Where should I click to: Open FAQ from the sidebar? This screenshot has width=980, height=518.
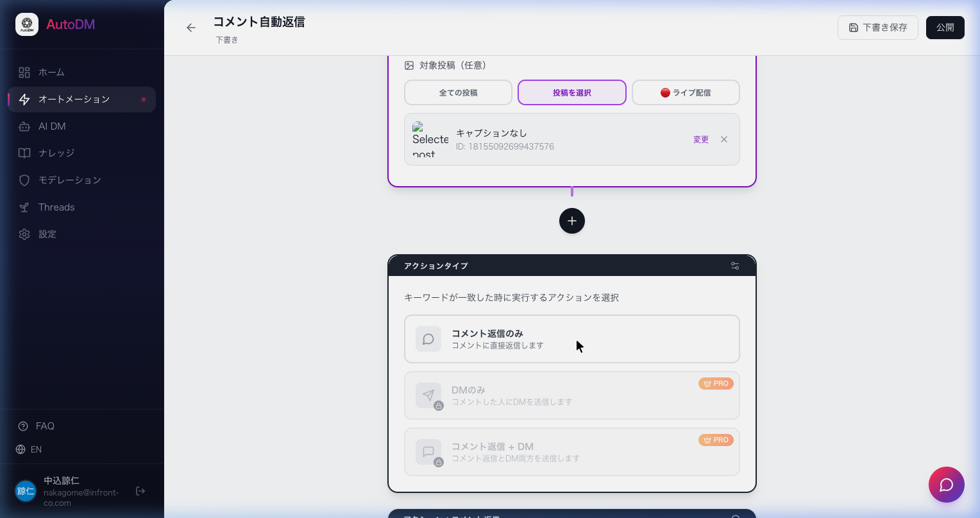pos(45,426)
